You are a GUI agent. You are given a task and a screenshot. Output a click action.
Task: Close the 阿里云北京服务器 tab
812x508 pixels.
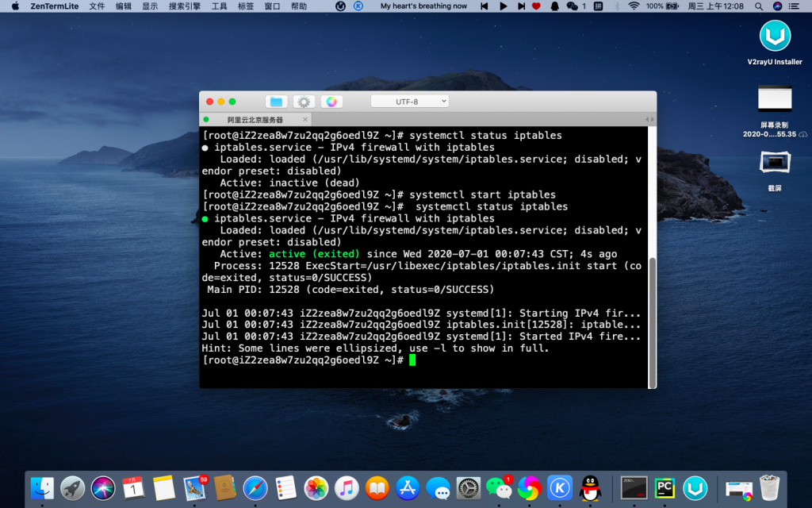305,120
